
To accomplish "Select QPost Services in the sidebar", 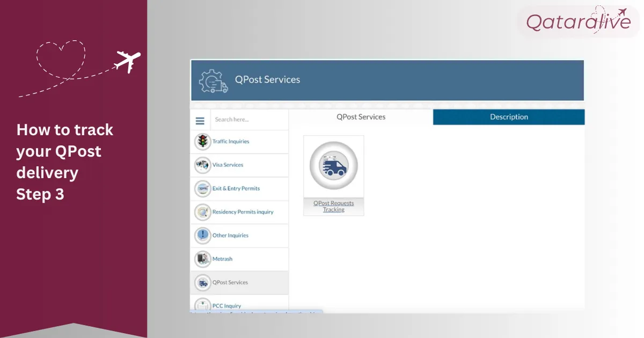I will pos(239,283).
